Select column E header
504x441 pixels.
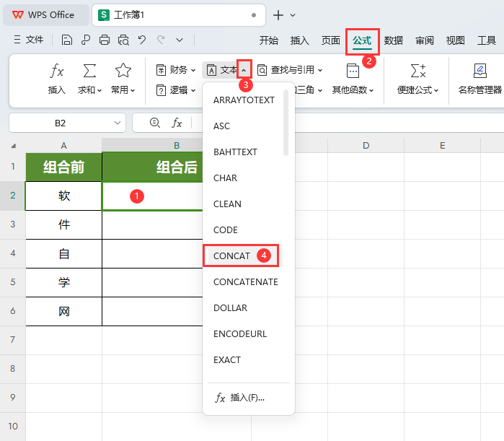point(442,146)
